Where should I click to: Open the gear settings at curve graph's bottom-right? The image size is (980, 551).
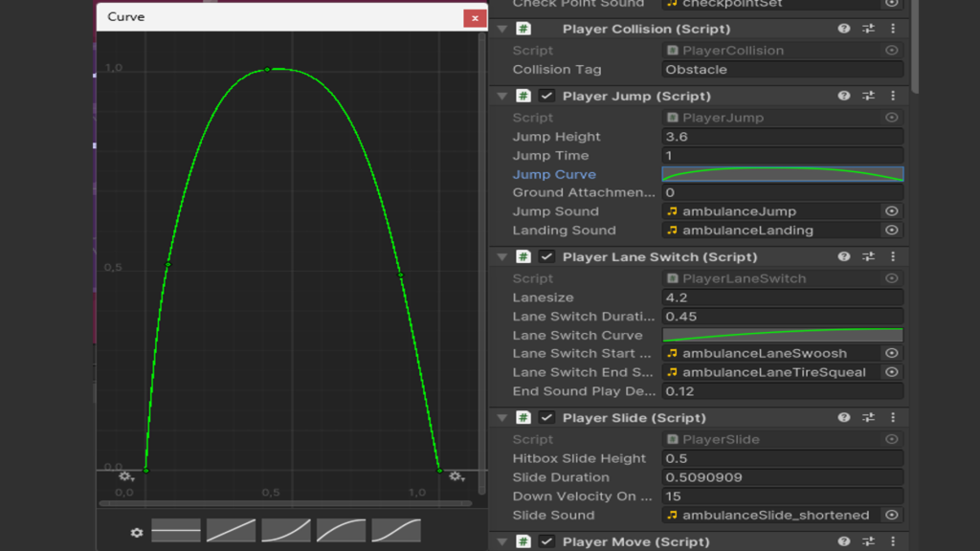pyautogui.click(x=457, y=475)
